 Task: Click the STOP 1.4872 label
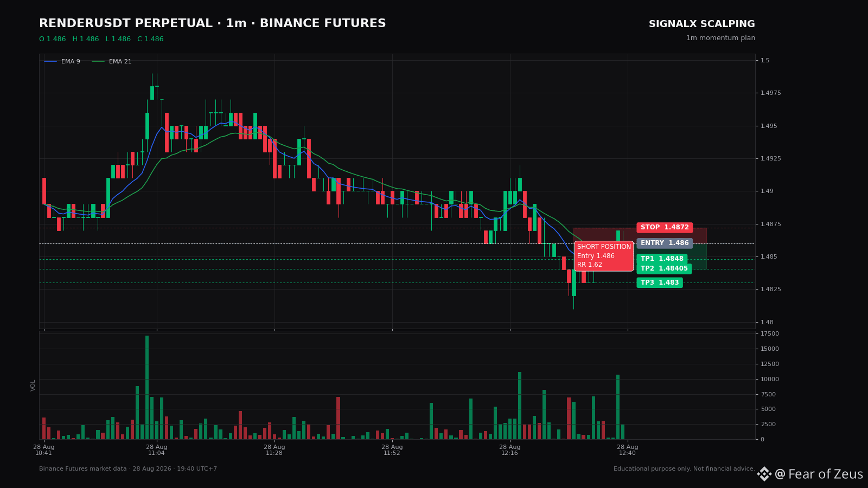[665, 228]
